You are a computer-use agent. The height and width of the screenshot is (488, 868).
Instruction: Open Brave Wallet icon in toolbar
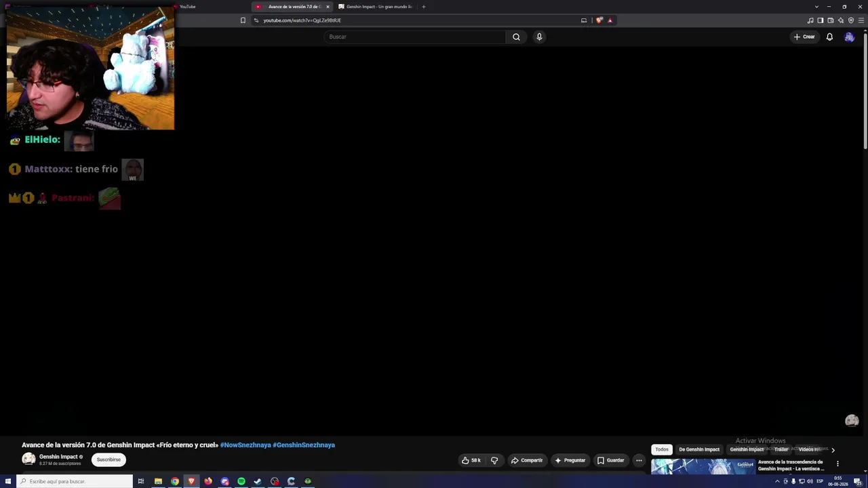(x=831, y=20)
